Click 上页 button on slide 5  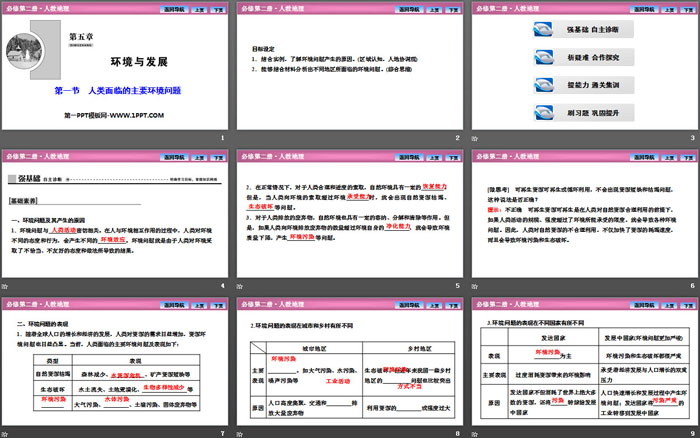(434, 157)
